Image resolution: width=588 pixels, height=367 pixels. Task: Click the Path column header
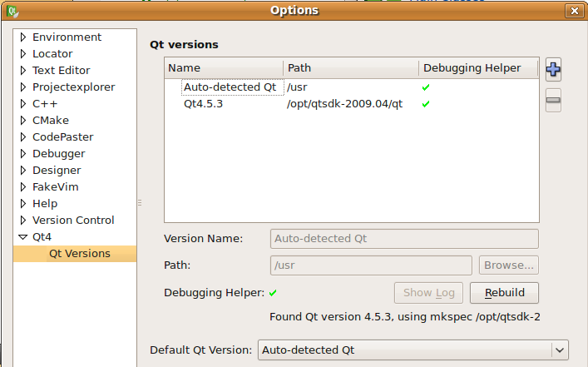pyautogui.click(x=351, y=68)
